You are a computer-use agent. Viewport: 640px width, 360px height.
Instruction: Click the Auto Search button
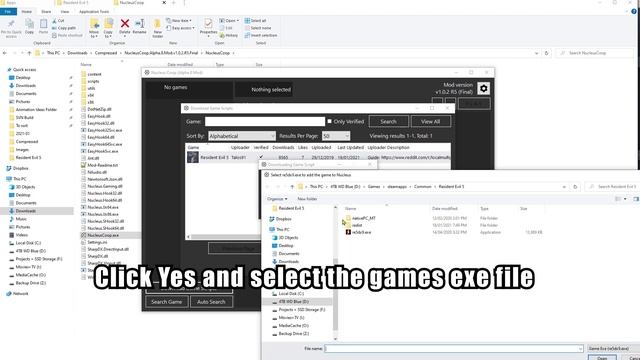click(x=211, y=302)
